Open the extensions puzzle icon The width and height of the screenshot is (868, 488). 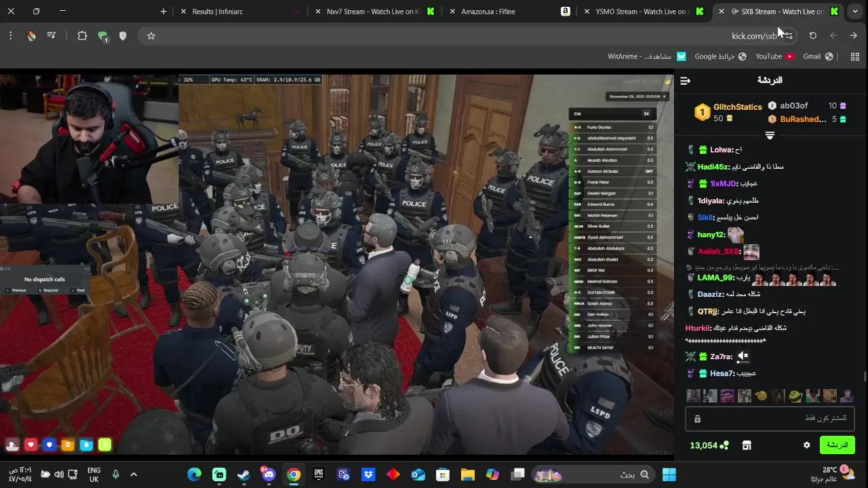tap(82, 36)
